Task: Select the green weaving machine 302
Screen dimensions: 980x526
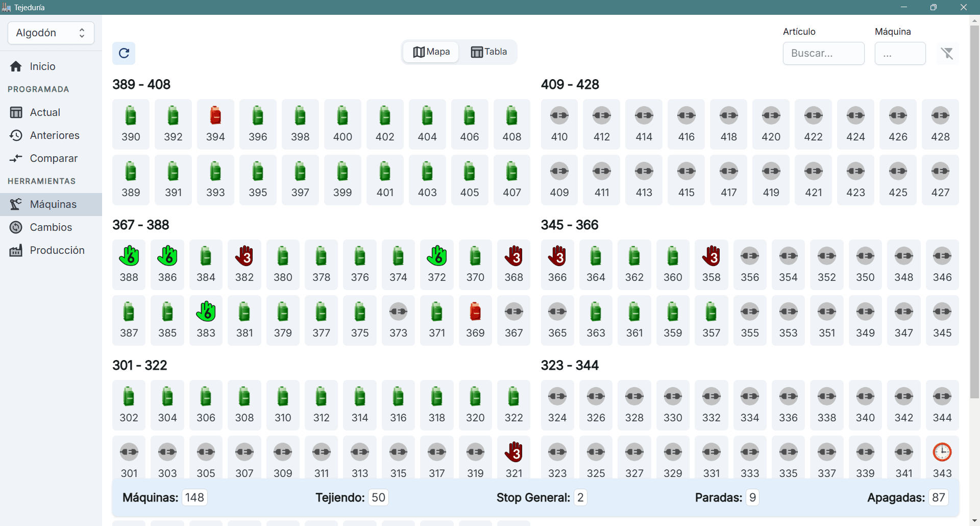Action: [x=129, y=404]
